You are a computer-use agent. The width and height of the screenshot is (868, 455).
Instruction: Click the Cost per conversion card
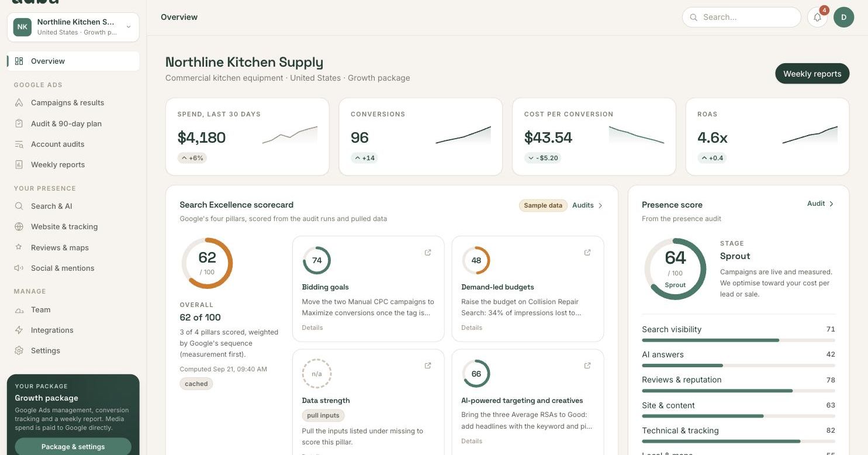[x=594, y=137]
